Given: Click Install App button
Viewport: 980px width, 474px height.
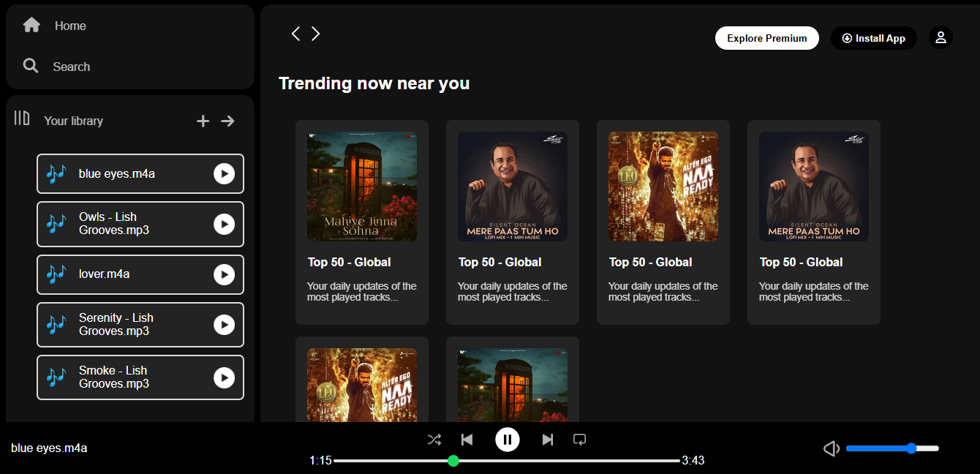Looking at the screenshot, I should point(874,38).
